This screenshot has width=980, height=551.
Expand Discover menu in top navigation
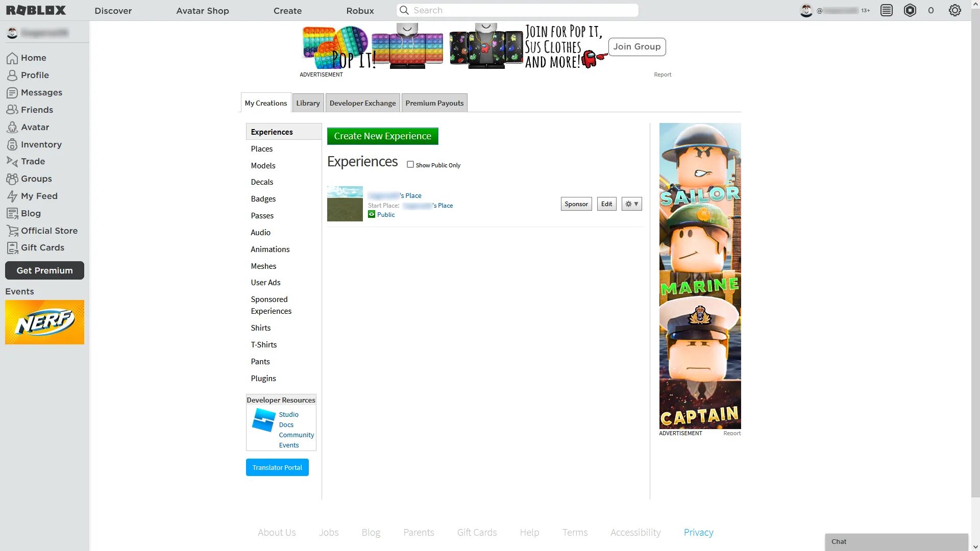click(113, 10)
